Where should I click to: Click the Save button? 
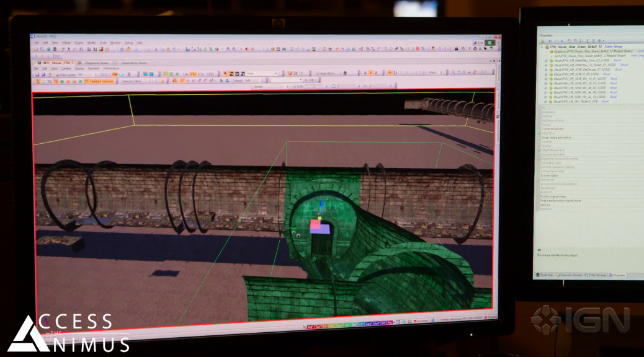[x=480, y=43]
